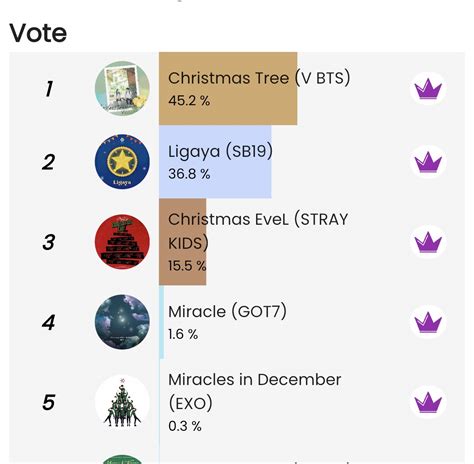Open the EXO Miracles in December cover
The image size is (474, 464).
pyautogui.click(x=122, y=402)
